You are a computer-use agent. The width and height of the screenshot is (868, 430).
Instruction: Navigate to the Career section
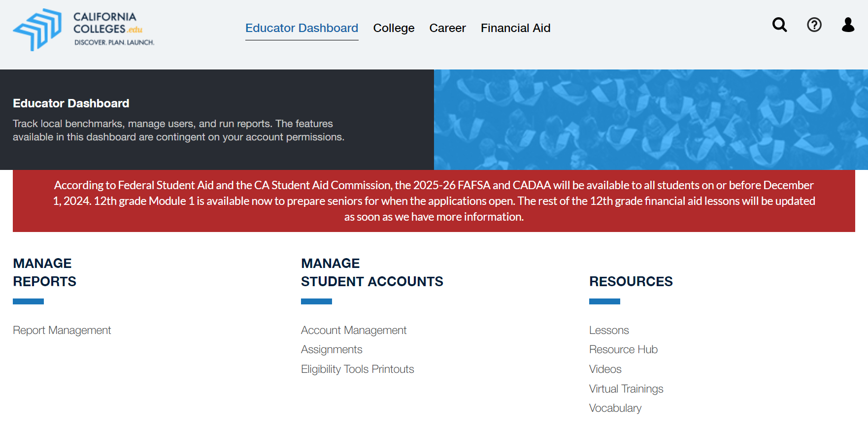[x=447, y=28]
